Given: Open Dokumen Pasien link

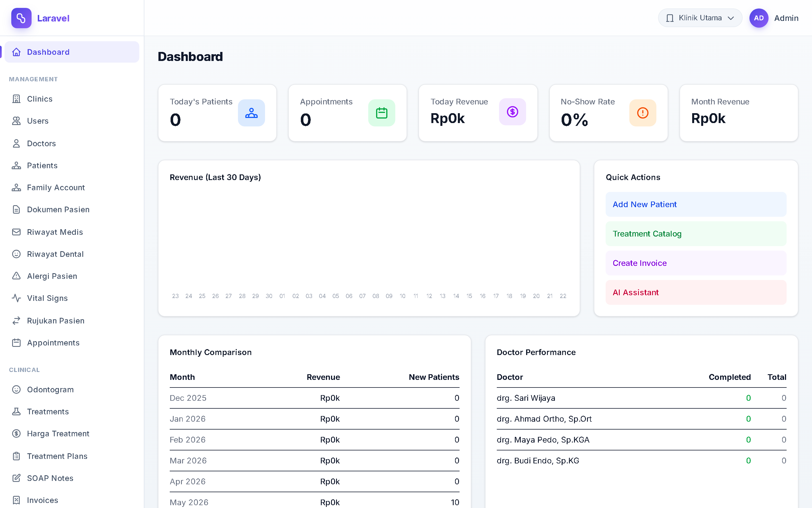Looking at the screenshot, I should [72, 210].
